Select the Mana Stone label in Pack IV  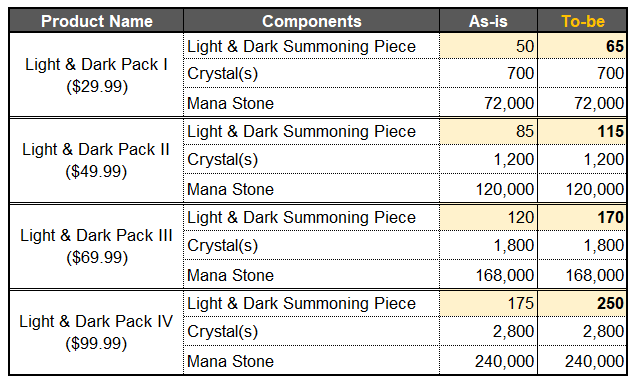pos(230,361)
